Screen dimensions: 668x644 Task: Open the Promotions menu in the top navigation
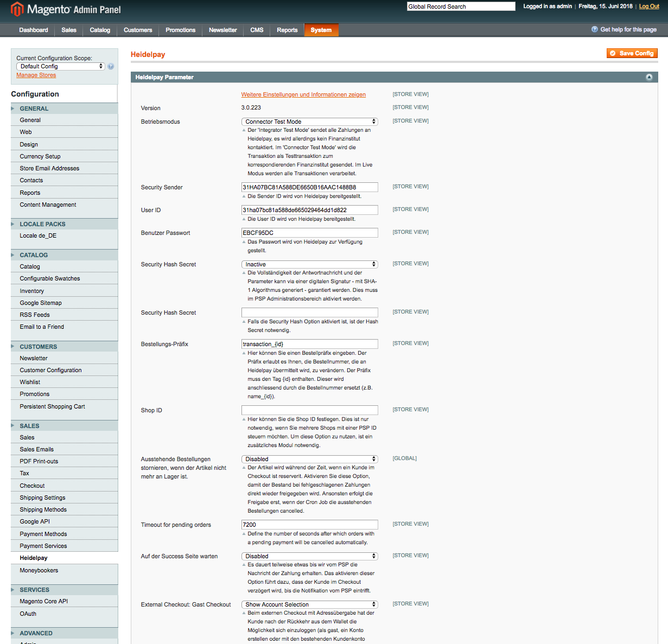point(181,30)
